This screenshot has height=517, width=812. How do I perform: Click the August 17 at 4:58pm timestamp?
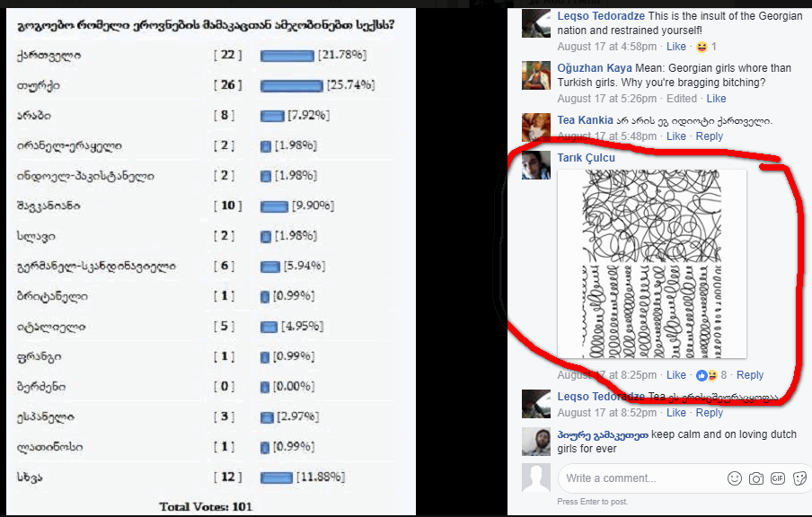tap(607, 47)
